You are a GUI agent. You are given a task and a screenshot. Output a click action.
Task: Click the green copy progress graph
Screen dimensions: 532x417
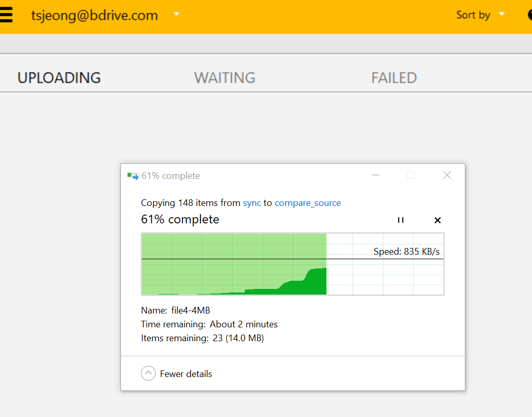pos(292,264)
